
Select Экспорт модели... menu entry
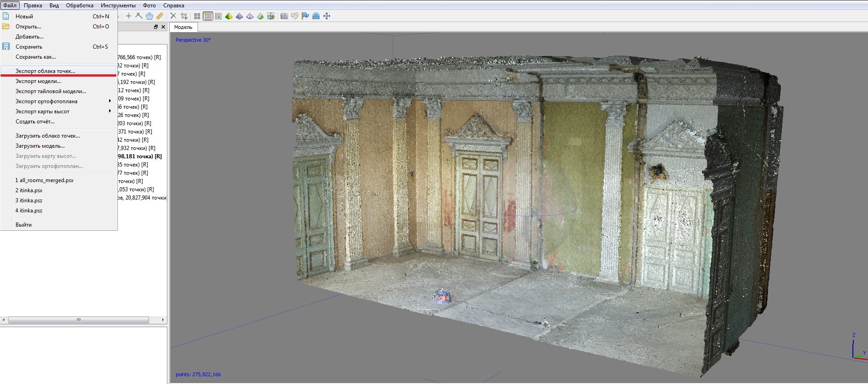pyautogui.click(x=59, y=81)
